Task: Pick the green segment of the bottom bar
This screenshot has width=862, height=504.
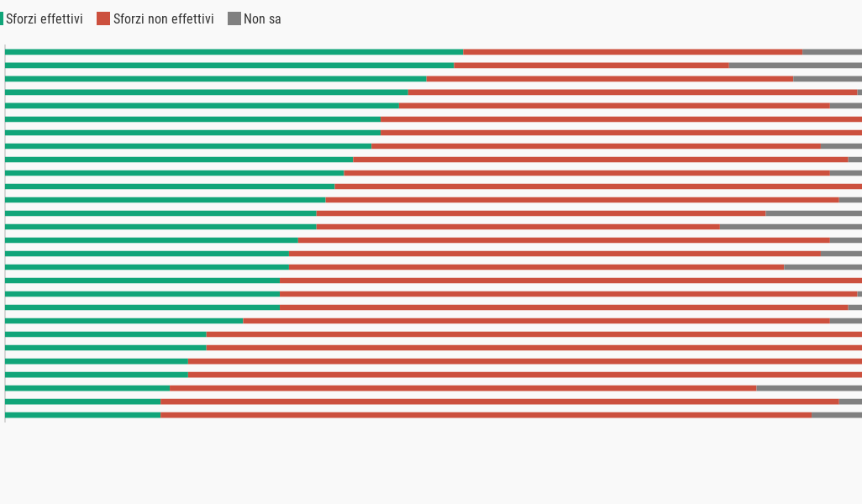Action: click(82, 415)
